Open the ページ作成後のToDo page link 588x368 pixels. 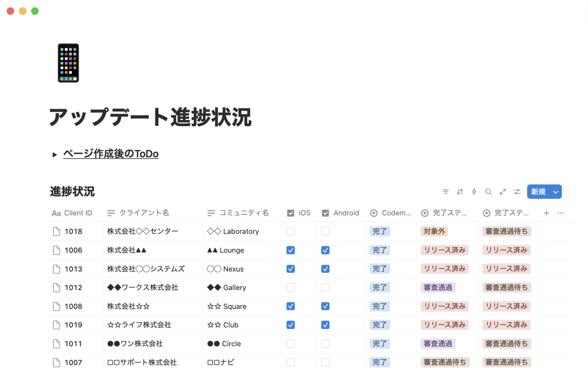point(111,154)
